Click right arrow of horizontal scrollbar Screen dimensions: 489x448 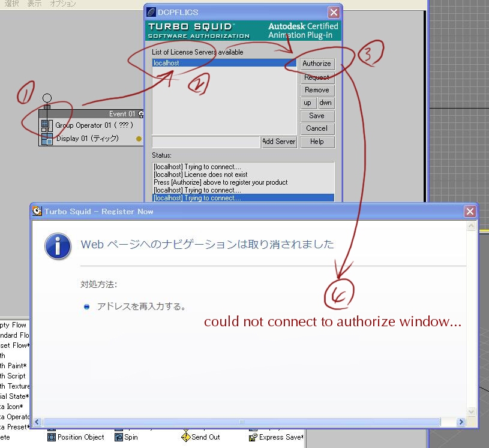pyautogui.click(x=461, y=422)
